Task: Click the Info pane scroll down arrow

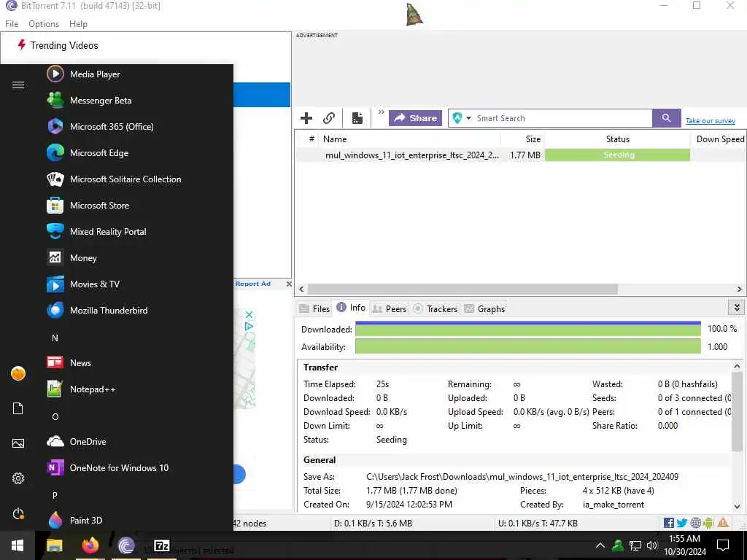Action: click(737, 507)
